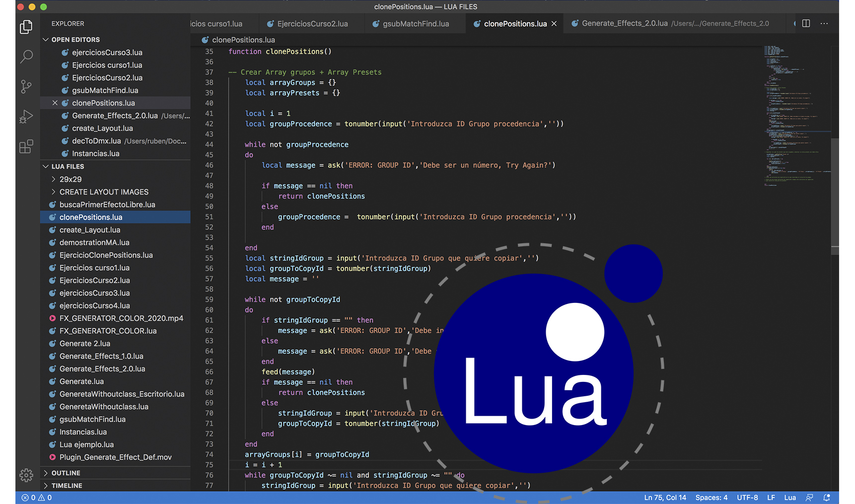Screen dimensions: 855x504
Task: Open demostrationMA.lua in file tree
Action: click(x=115, y=242)
